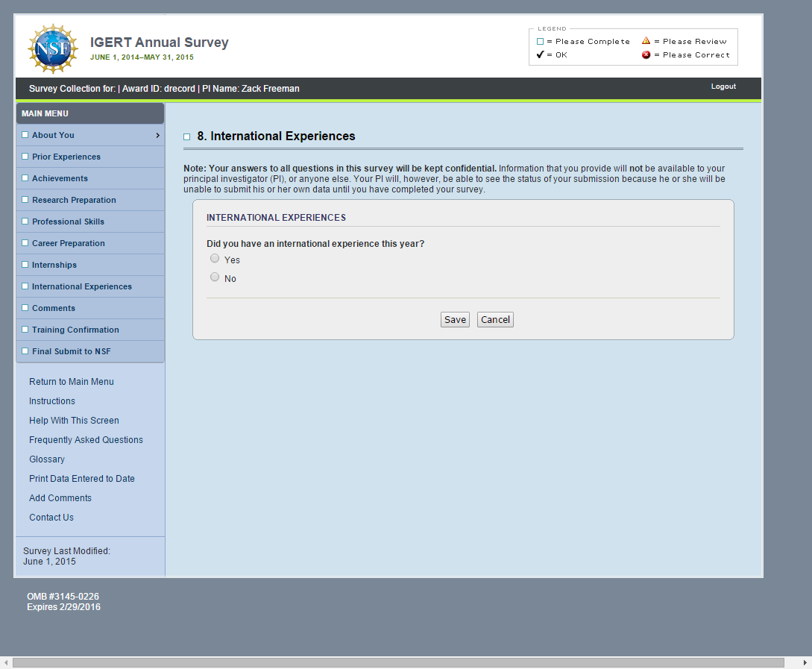Click the horizontal scrollbar right arrow
The width and height of the screenshot is (812, 669).
pos(805,662)
